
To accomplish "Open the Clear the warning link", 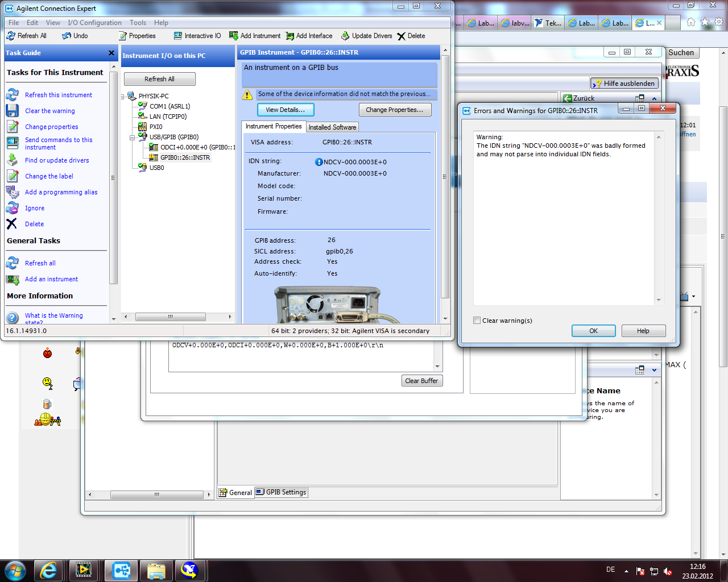I will [50, 111].
